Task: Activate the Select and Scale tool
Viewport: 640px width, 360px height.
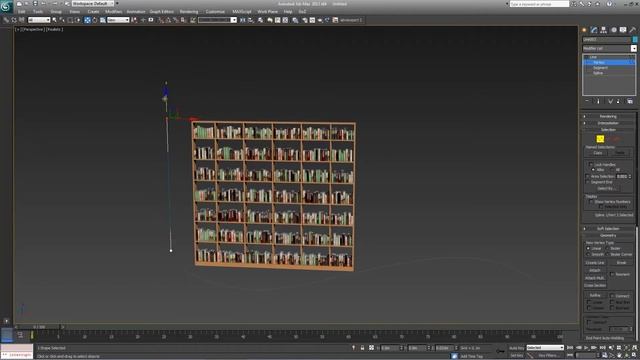Action: pyautogui.click(x=103, y=20)
